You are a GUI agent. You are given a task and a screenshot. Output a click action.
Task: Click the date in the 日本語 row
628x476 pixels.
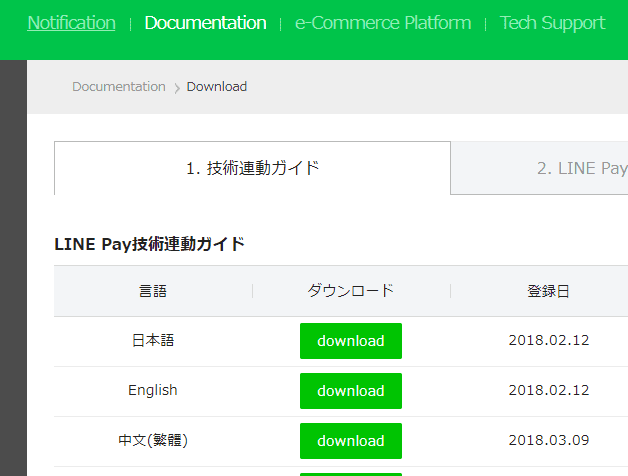tap(549, 341)
